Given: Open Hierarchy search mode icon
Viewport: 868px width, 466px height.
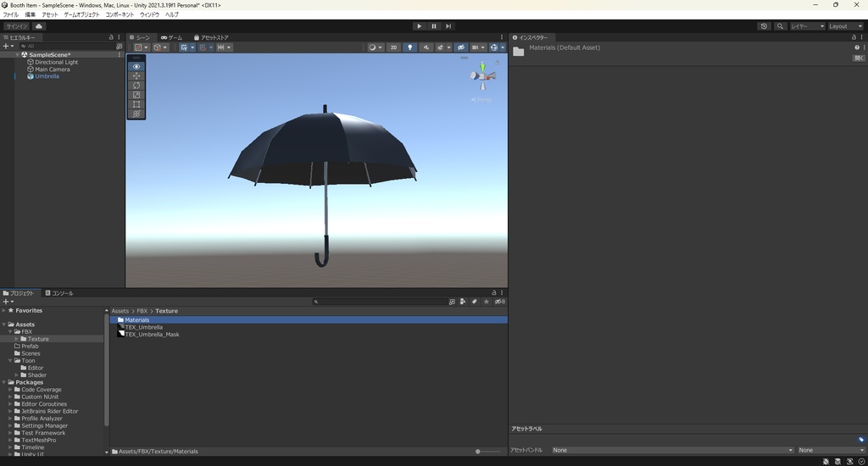Looking at the screenshot, I should [119, 47].
